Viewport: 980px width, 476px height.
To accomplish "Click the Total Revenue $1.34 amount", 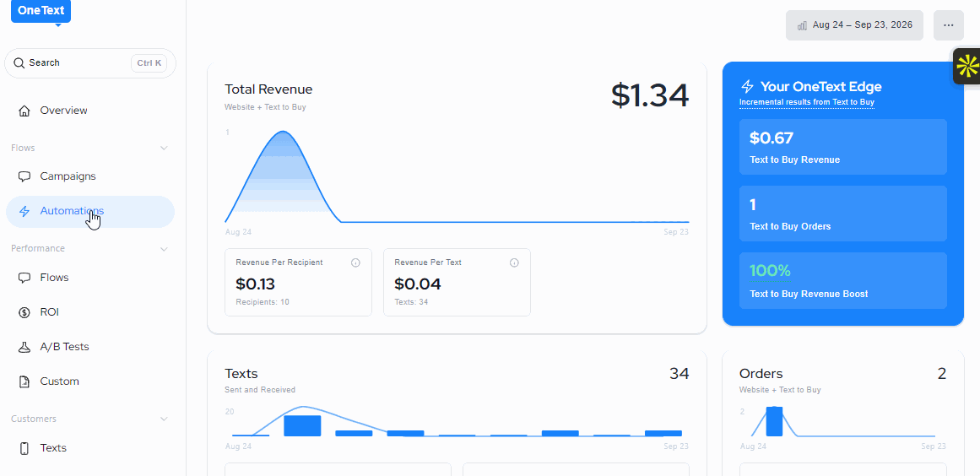I will click(x=650, y=96).
